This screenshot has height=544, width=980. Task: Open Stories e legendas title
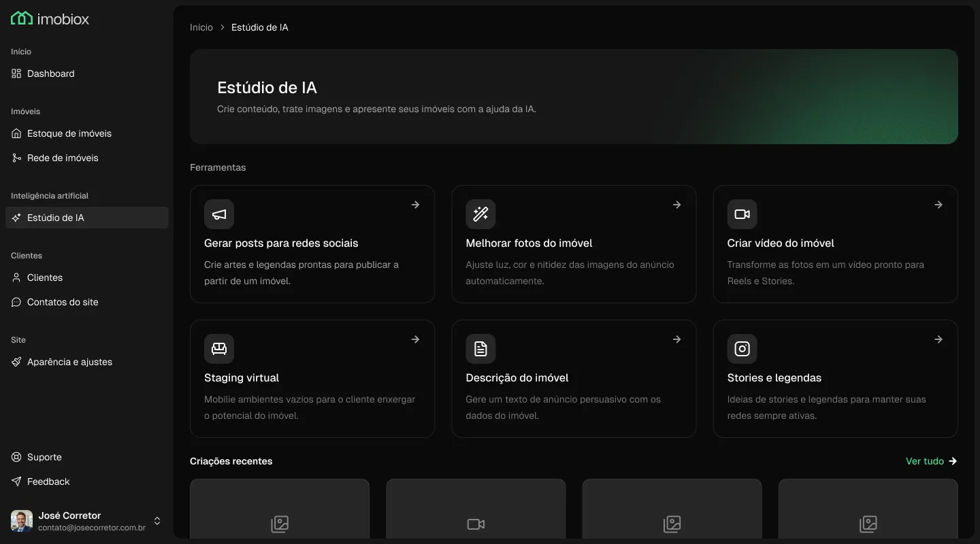pos(774,377)
